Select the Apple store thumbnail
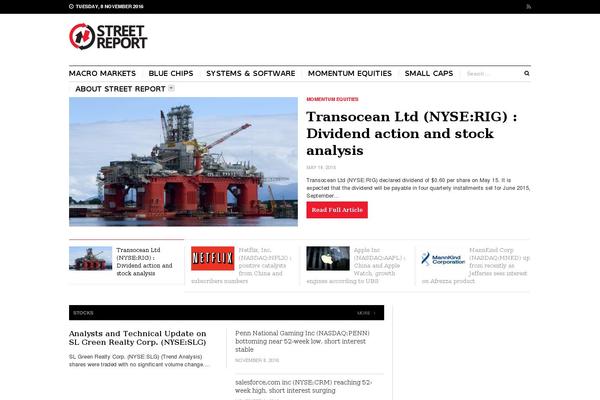The width and height of the screenshot is (600, 400). [x=328, y=258]
